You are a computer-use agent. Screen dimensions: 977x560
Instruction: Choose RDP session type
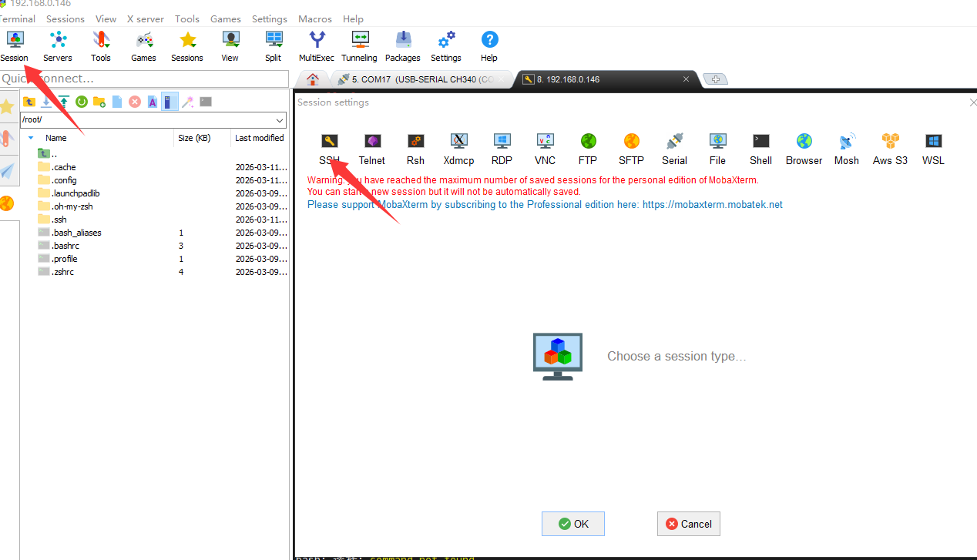(x=502, y=149)
